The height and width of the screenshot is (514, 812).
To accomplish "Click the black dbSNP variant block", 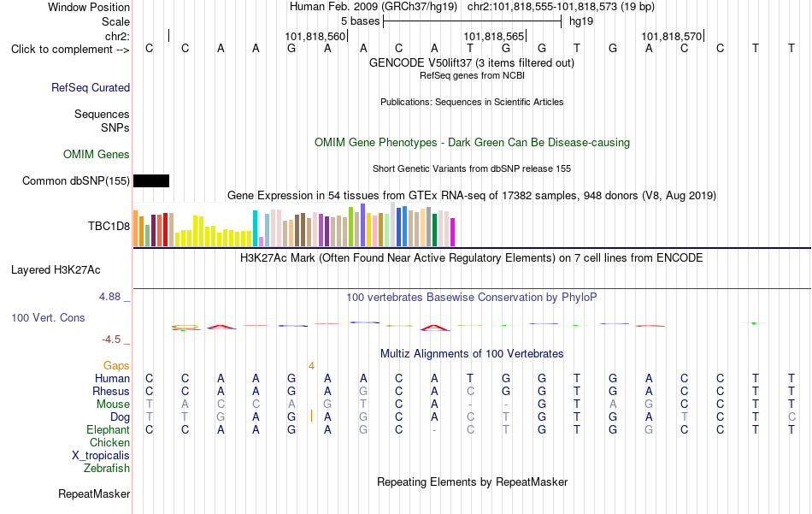I will coord(151,180).
